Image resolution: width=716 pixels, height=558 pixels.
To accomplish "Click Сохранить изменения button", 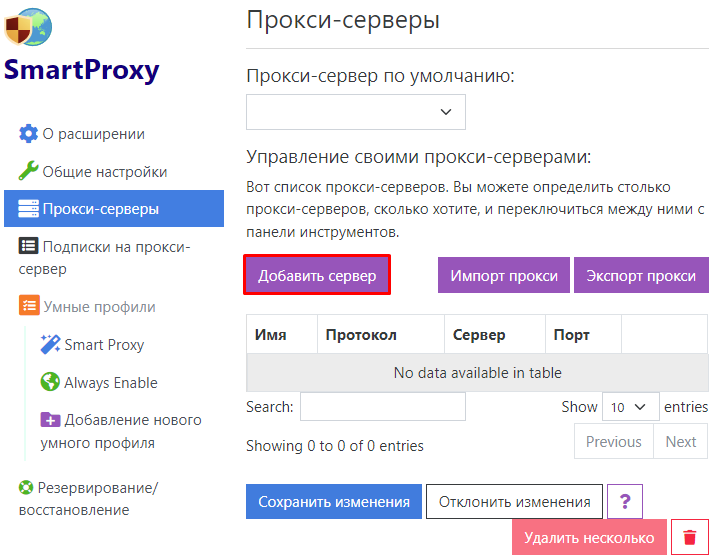I will point(334,501).
